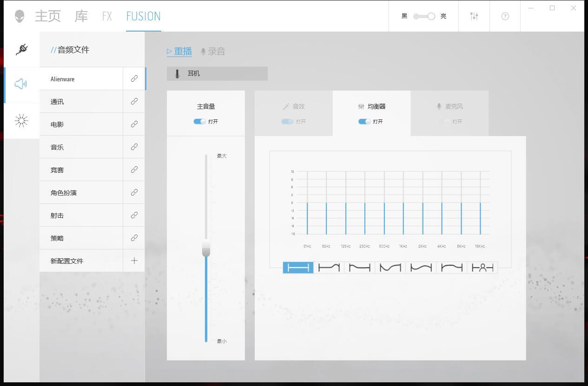Viewport: 588px width, 386px height.
Task: Open the 麦克风 panel tab
Action: [449, 113]
